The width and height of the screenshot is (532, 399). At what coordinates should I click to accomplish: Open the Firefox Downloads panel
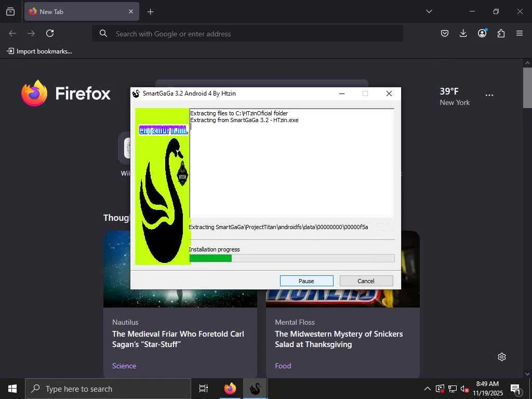tap(463, 33)
